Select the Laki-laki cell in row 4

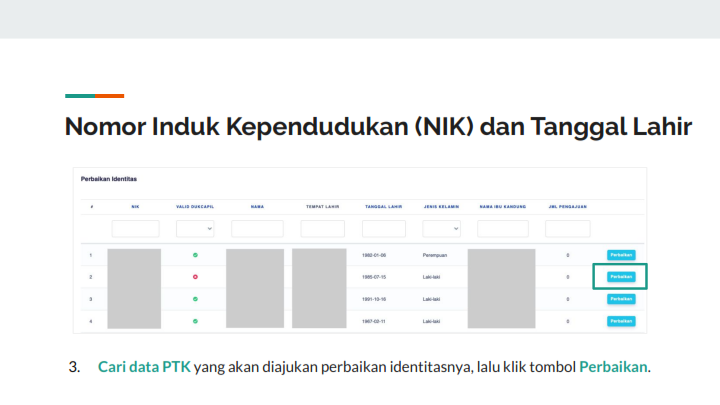(x=431, y=321)
